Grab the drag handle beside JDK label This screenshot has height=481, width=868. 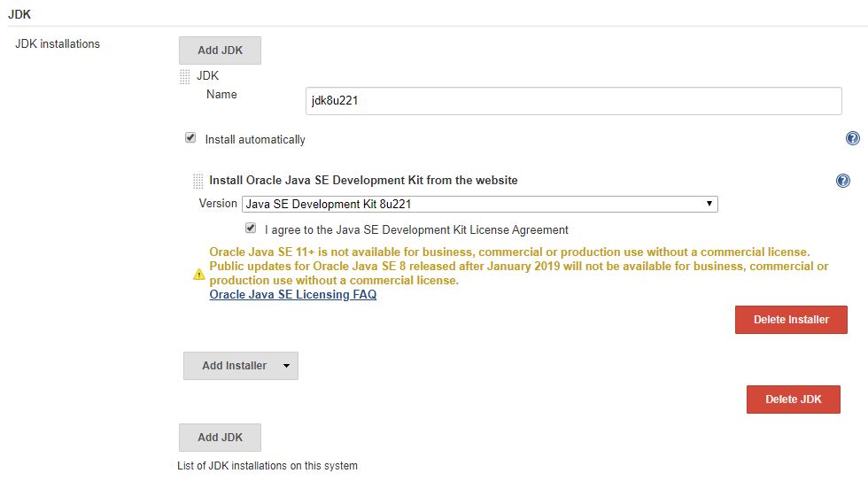185,76
